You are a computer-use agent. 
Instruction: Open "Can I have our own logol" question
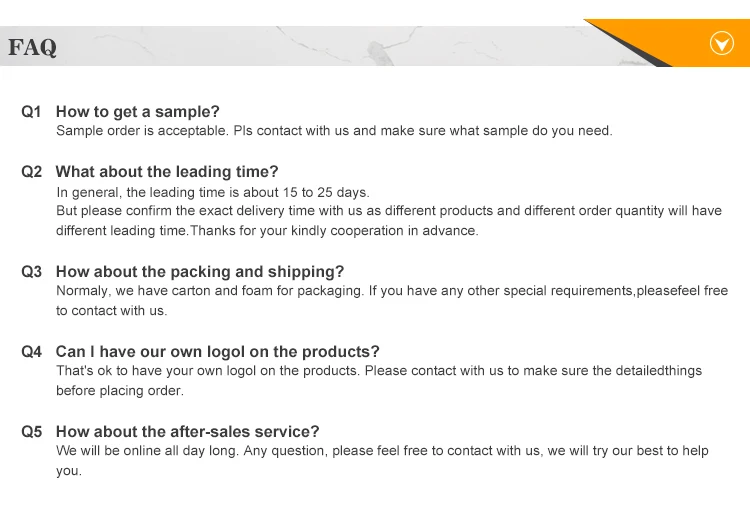click(x=218, y=352)
